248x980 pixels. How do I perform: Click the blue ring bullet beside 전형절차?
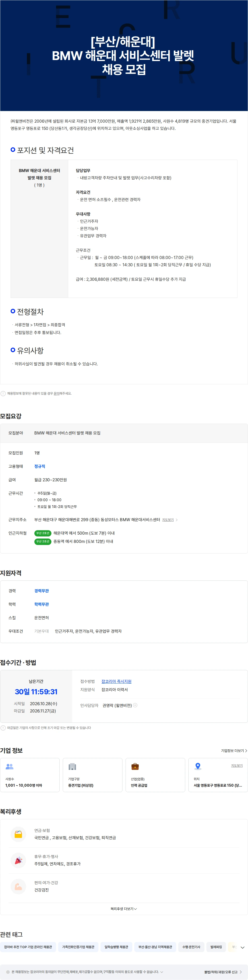[x=13, y=311]
